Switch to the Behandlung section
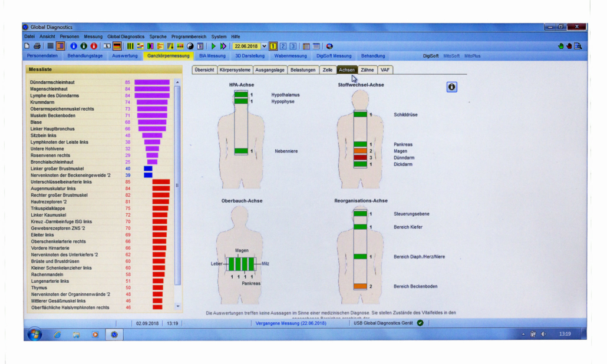This screenshot has height=364, width=607. [x=373, y=56]
